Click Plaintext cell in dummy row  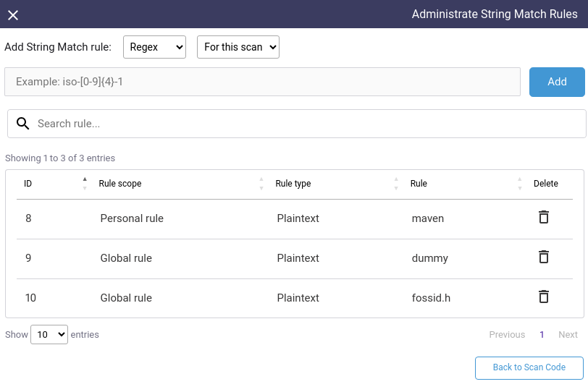point(298,258)
